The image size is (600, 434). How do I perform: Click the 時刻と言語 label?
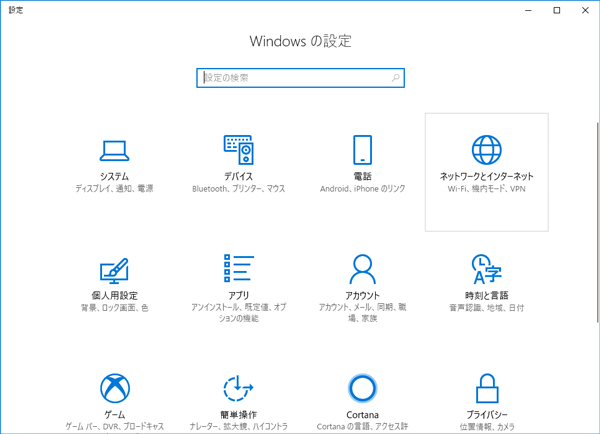[486, 295]
